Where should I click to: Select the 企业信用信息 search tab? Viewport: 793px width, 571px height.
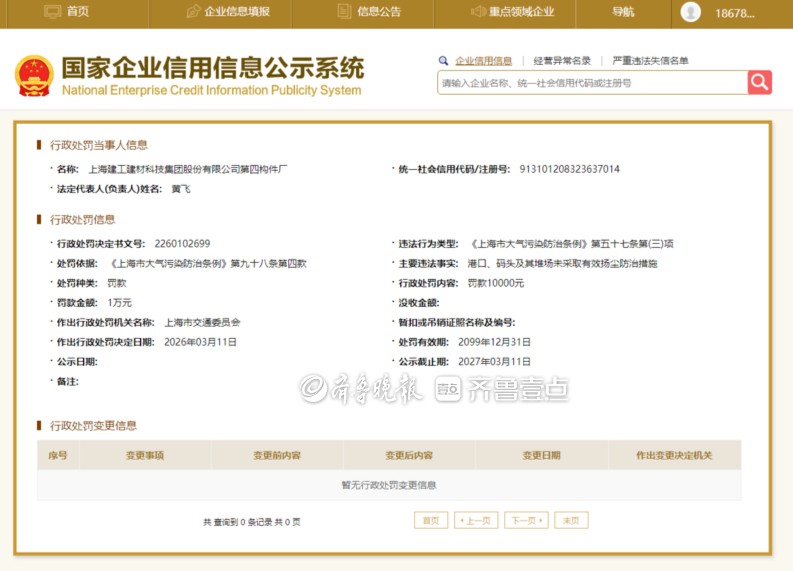click(x=483, y=61)
